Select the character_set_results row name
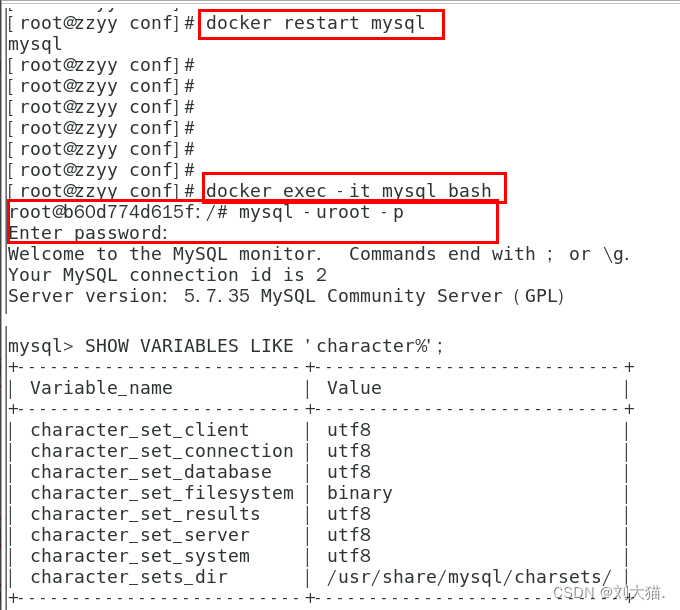This screenshot has height=610, width=680. coord(145,514)
